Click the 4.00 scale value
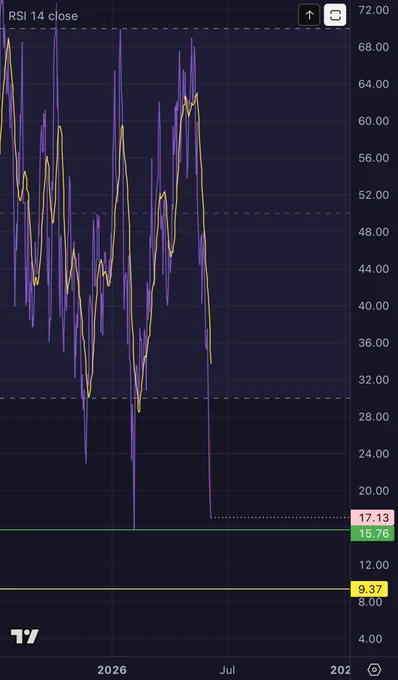The width and height of the screenshot is (398, 680). pos(370,638)
